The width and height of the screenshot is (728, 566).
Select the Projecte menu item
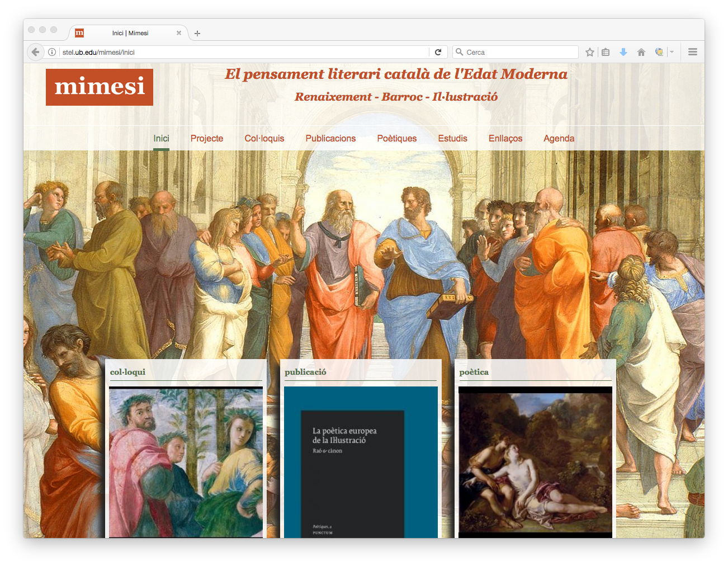[x=206, y=139]
